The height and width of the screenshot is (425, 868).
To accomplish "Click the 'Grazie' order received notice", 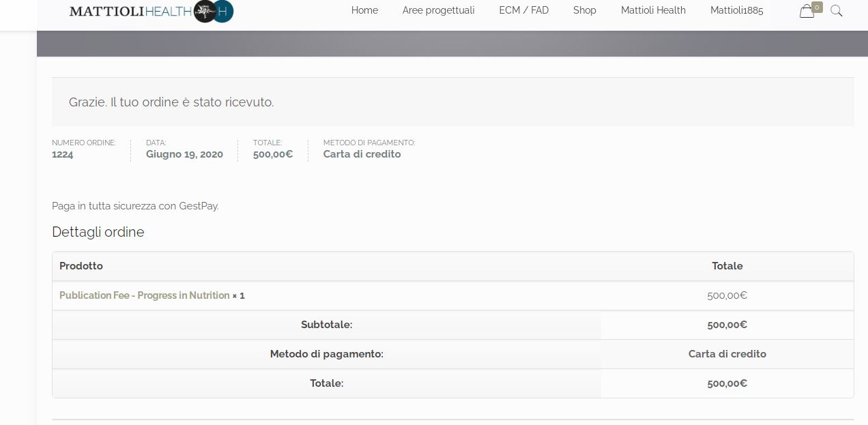I will (x=171, y=102).
